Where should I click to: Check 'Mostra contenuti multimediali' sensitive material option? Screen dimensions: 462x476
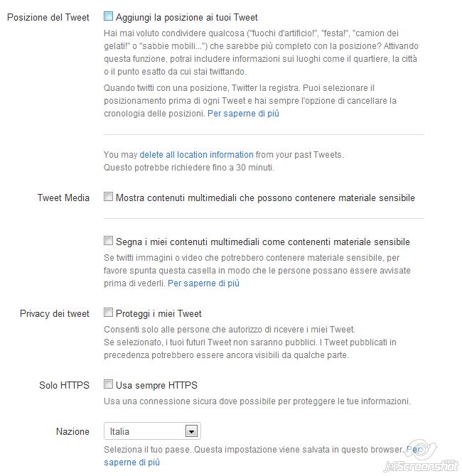tap(108, 196)
